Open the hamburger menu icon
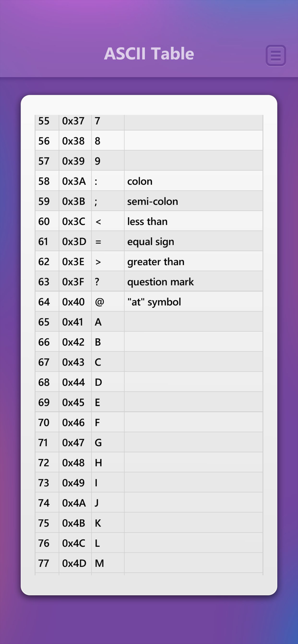This screenshot has width=298, height=644. tap(276, 55)
